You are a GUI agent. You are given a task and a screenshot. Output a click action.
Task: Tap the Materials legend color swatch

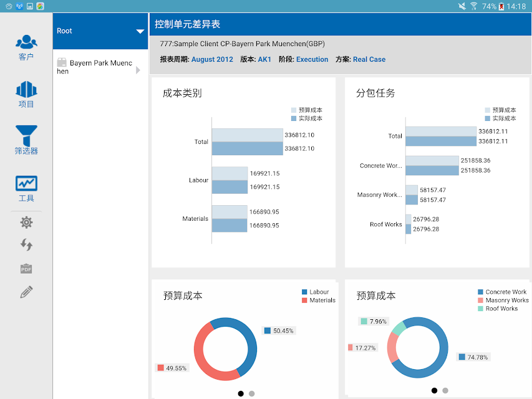(304, 300)
